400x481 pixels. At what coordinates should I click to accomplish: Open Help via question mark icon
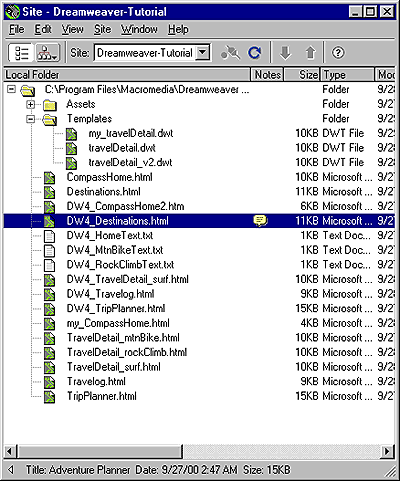click(x=338, y=53)
